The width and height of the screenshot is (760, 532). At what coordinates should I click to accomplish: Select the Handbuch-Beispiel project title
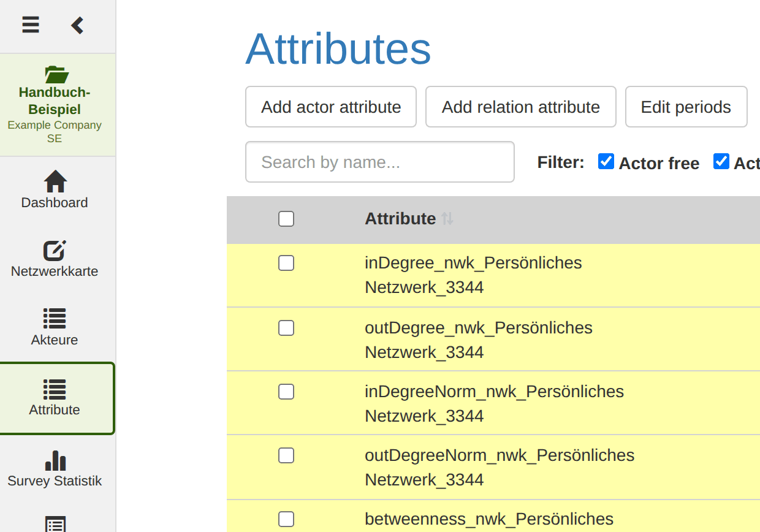[x=55, y=101]
